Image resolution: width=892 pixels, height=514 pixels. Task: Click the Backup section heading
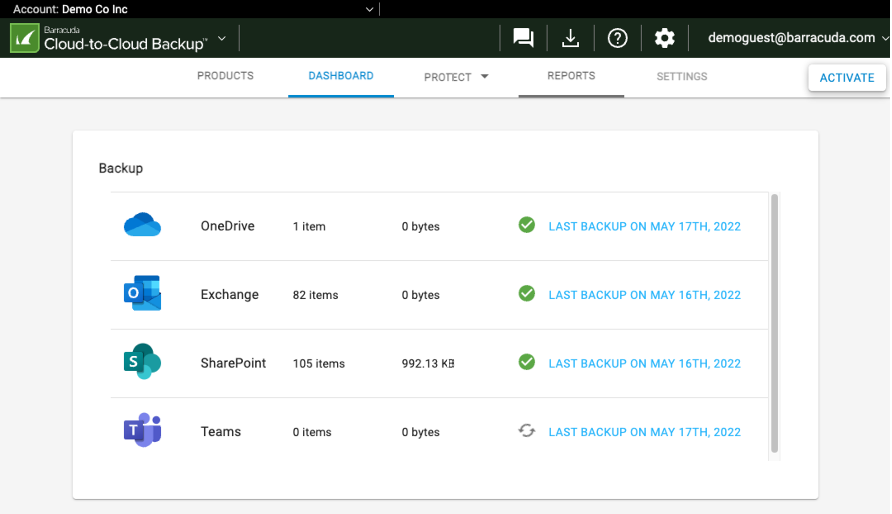coord(121,168)
